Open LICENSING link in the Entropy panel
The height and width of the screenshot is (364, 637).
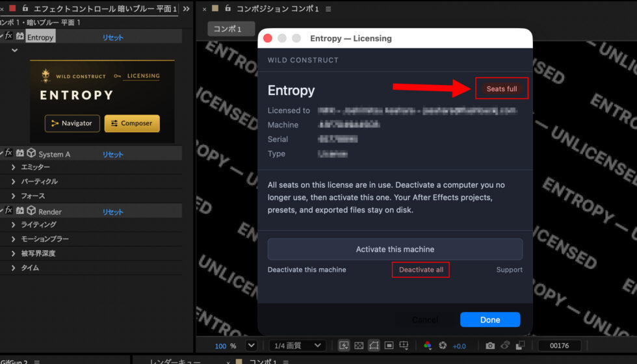[x=144, y=76]
